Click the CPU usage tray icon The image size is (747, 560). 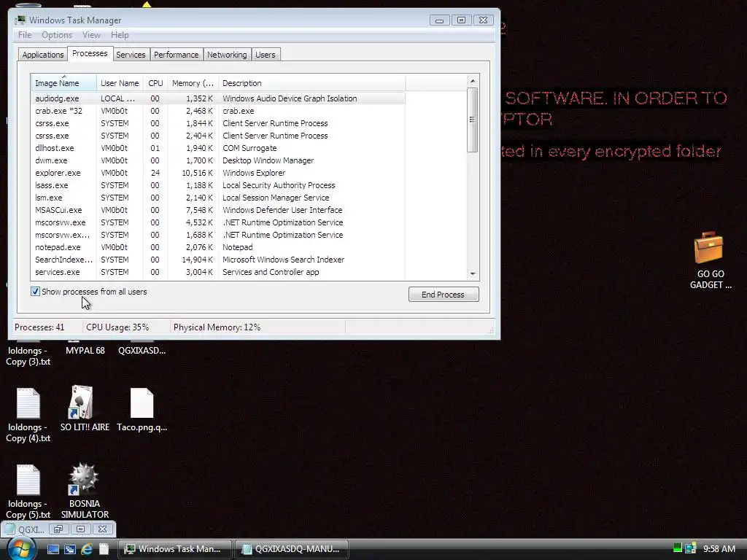pos(678,548)
